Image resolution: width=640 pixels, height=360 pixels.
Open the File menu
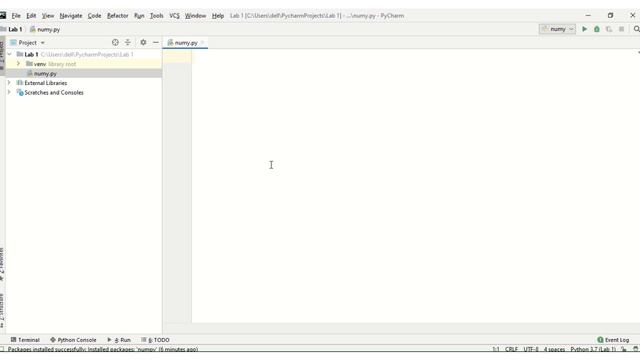16,16
